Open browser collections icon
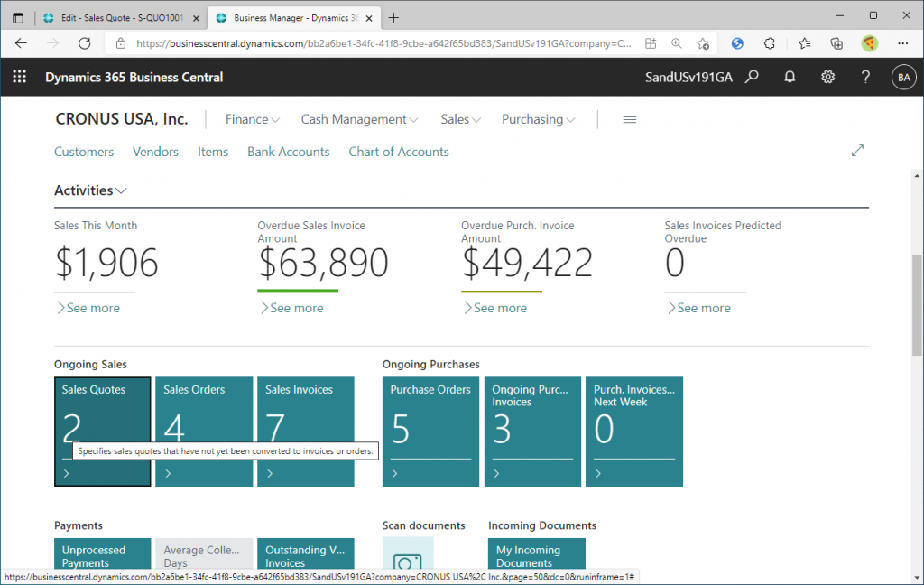 click(836, 43)
